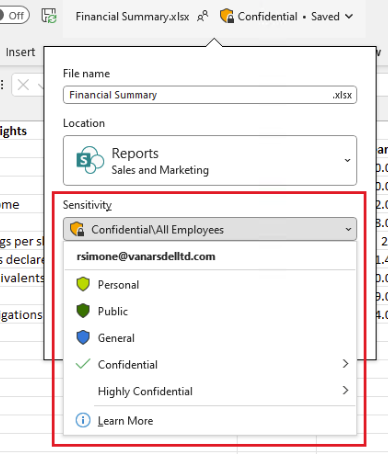Click the SharePoint icon in Location box

(90, 160)
